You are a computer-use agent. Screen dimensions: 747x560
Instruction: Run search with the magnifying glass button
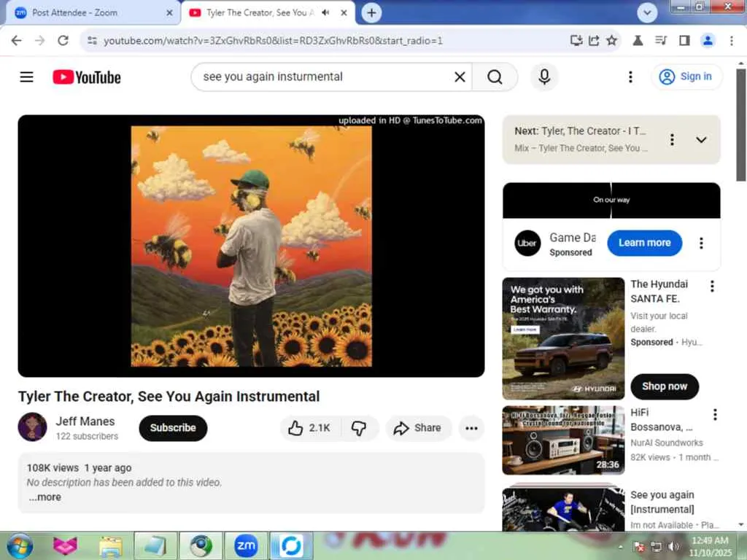click(x=495, y=77)
